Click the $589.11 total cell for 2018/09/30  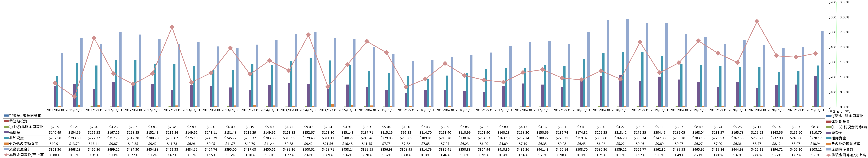pos(621,149)
